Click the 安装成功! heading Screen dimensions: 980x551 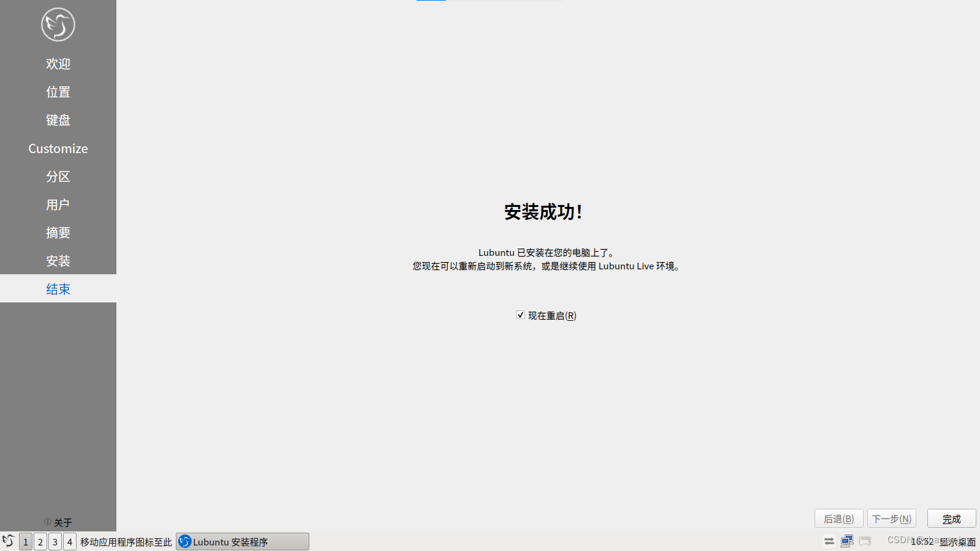click(543, 212)
